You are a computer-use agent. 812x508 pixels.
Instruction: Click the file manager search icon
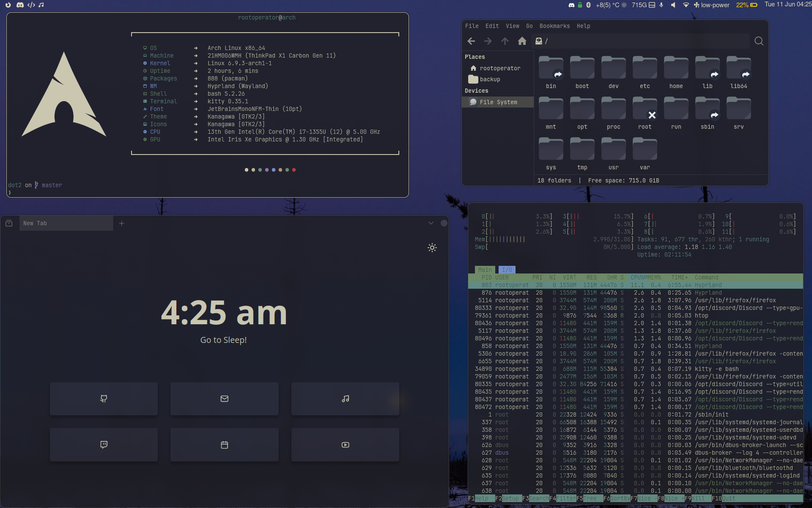(759, 41)
